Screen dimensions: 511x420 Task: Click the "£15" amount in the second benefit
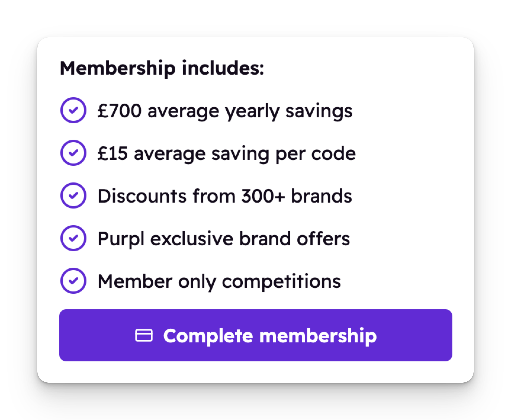pos(113,154)
